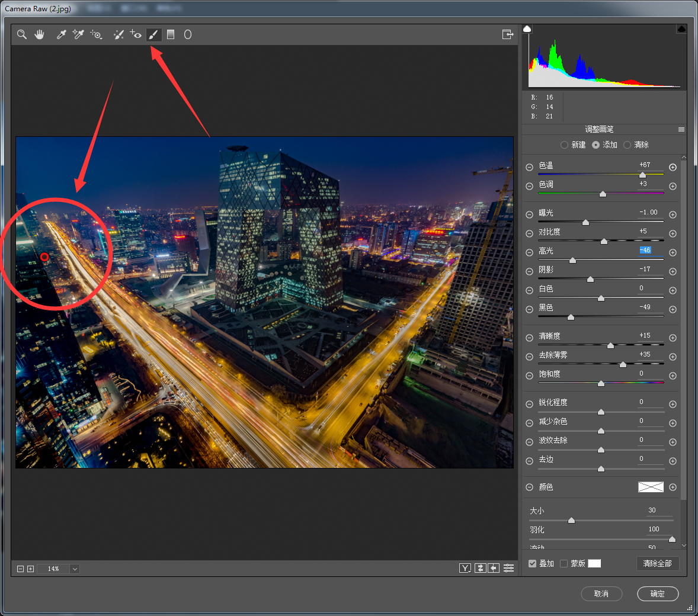Click the 曝光 value input field
This screenshot has height=616, width=698.
point(649,212)
